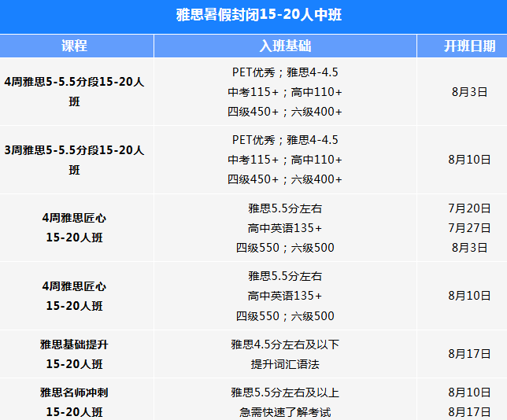Select date 8月3日 of 4周雅思5-5.5分段 class
The width and height of the screenshot is (507, 420).
pyautogui.click(x=469, y=92)
